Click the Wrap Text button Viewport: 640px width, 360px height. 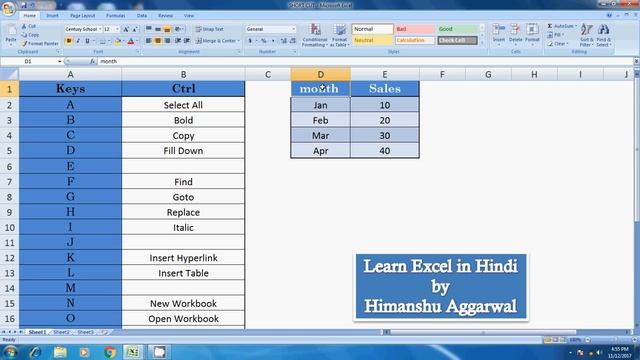209,29
